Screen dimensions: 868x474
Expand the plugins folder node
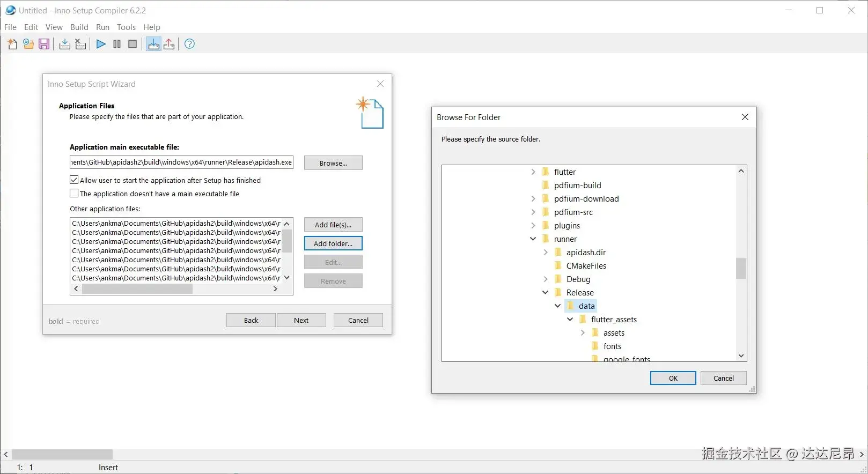point(533,225)
